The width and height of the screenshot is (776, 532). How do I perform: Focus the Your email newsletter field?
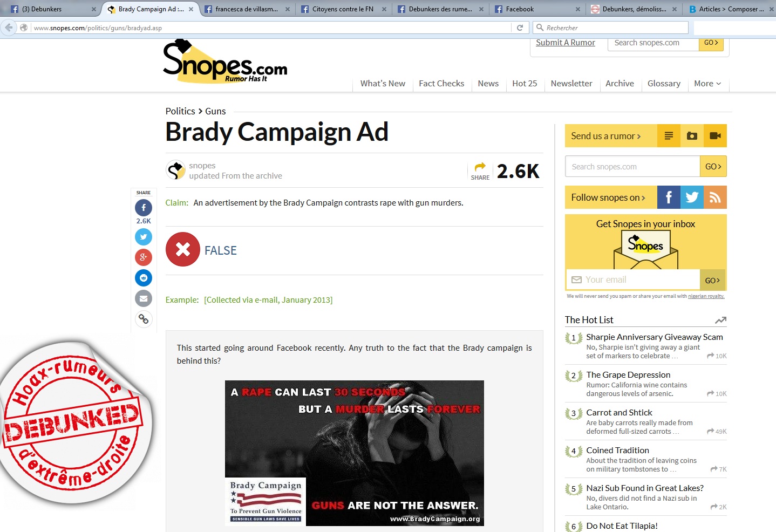[633, 279]
